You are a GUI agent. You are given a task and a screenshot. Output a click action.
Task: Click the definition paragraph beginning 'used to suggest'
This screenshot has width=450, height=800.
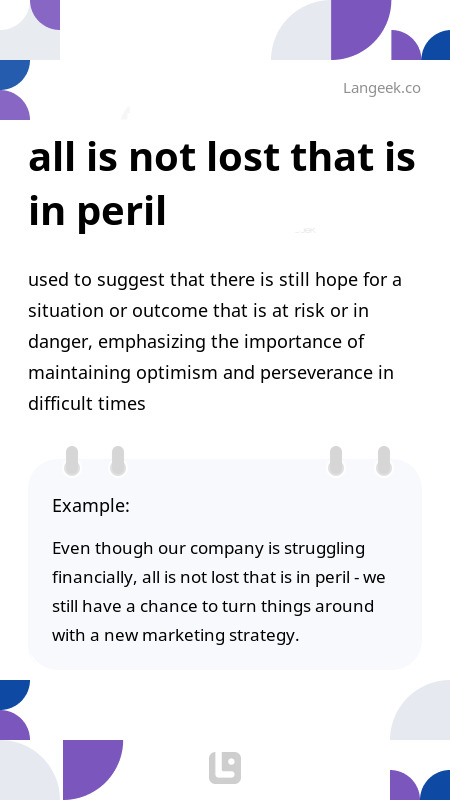point(215,341)
